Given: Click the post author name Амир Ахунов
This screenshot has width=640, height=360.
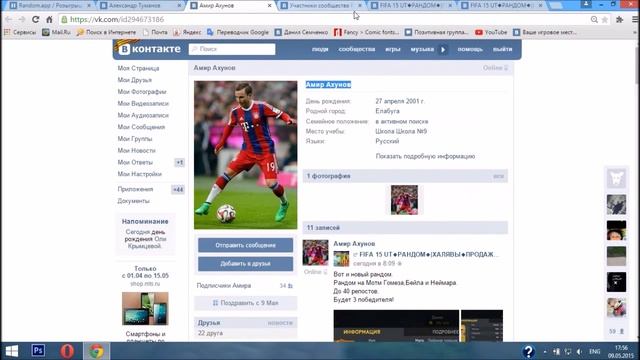Looking at the screenshot, I should click(x=354, y=244).
